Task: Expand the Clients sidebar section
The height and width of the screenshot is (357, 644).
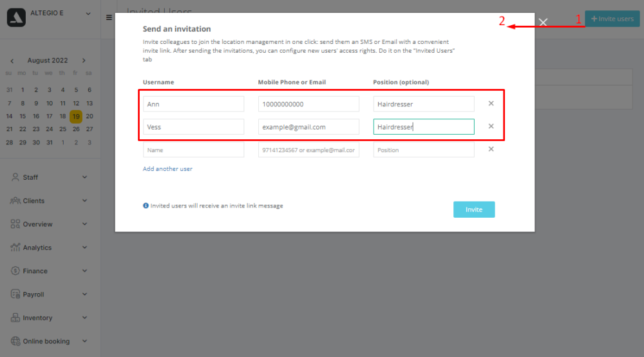Action: pyautogui.click(x=49, y=200)
